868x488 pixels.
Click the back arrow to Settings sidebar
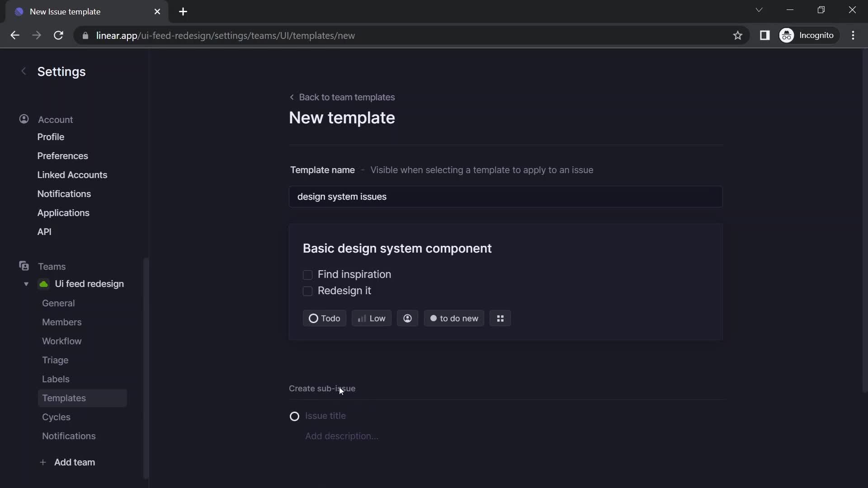click(x=23, y=71)
